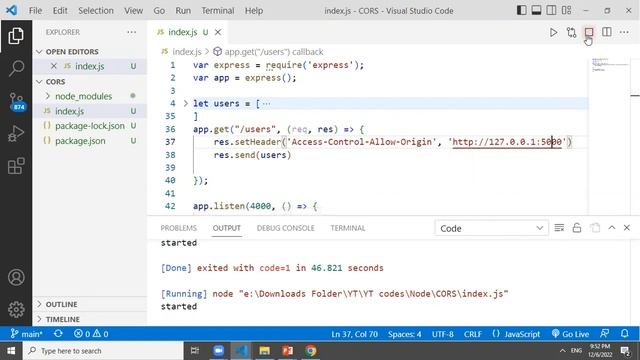Screen dimensions: 640x360
Task: Click the feedback icon in status bar
Action: (604, 333)
